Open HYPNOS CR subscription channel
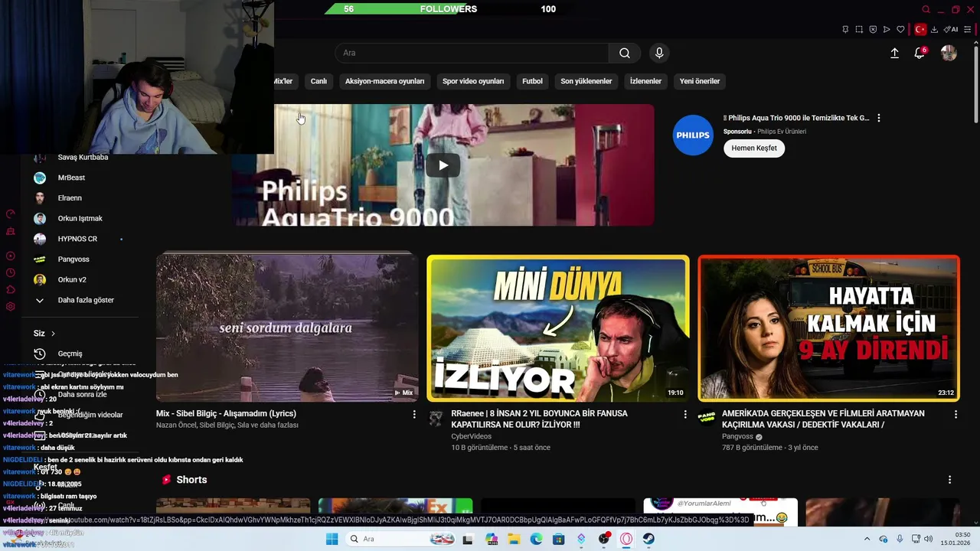This screenshot has width=980, height=551. point(77,239)
